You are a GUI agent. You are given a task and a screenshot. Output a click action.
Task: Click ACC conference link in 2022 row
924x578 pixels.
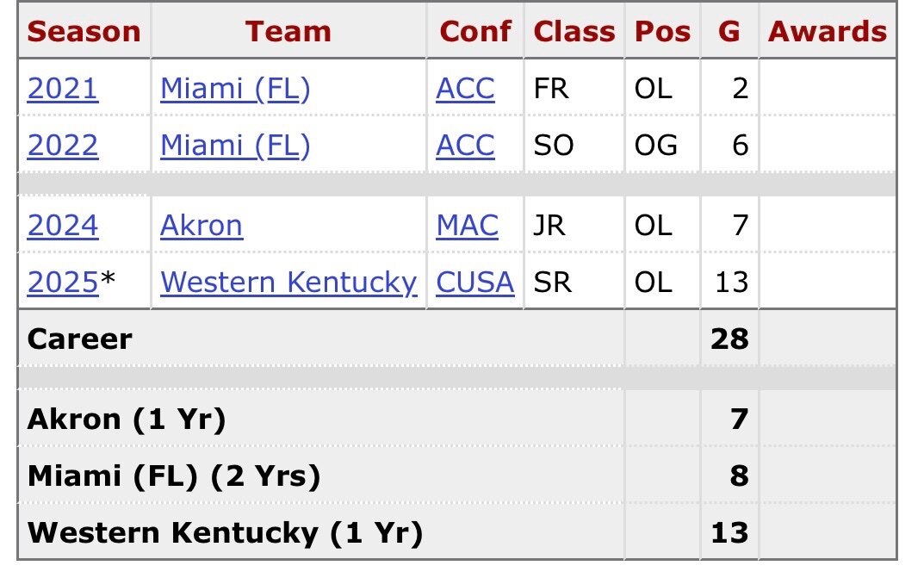point(466,146)
